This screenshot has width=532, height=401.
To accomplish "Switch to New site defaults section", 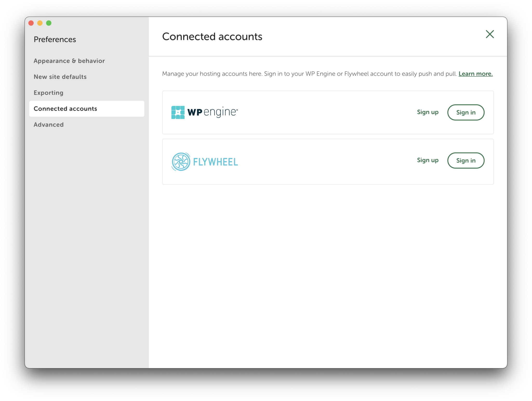I will tap(60, 77).
